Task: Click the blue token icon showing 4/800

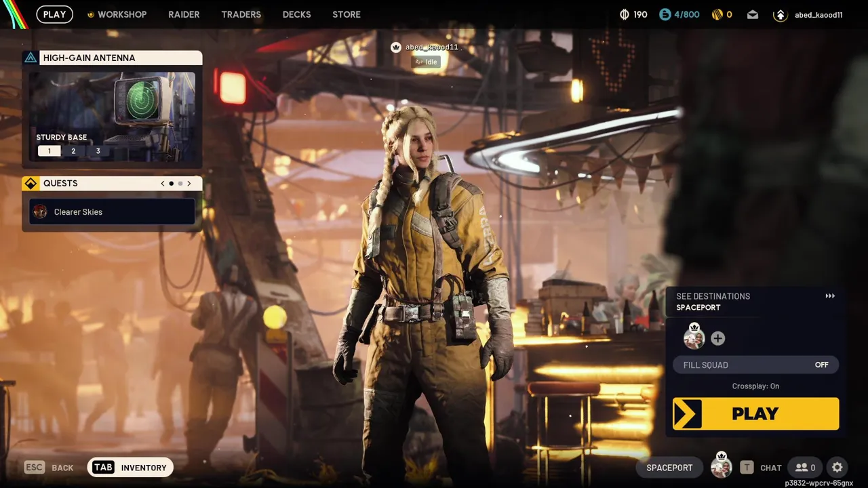Action: (x=665, y=14)
